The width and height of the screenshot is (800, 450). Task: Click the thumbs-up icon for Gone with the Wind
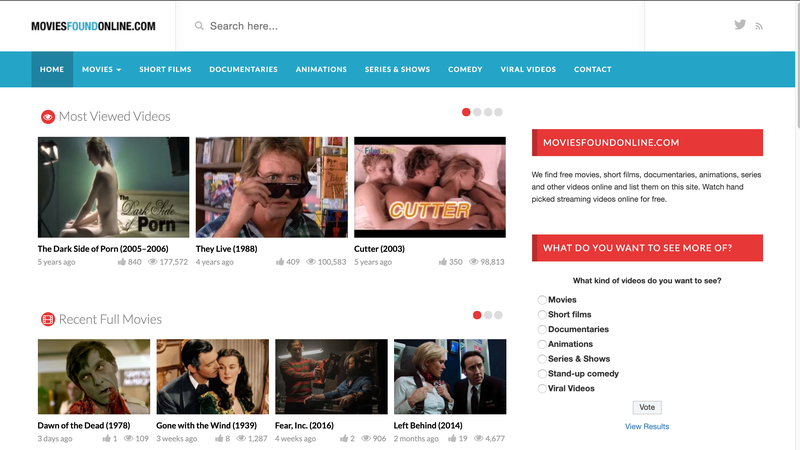[219, 438]
